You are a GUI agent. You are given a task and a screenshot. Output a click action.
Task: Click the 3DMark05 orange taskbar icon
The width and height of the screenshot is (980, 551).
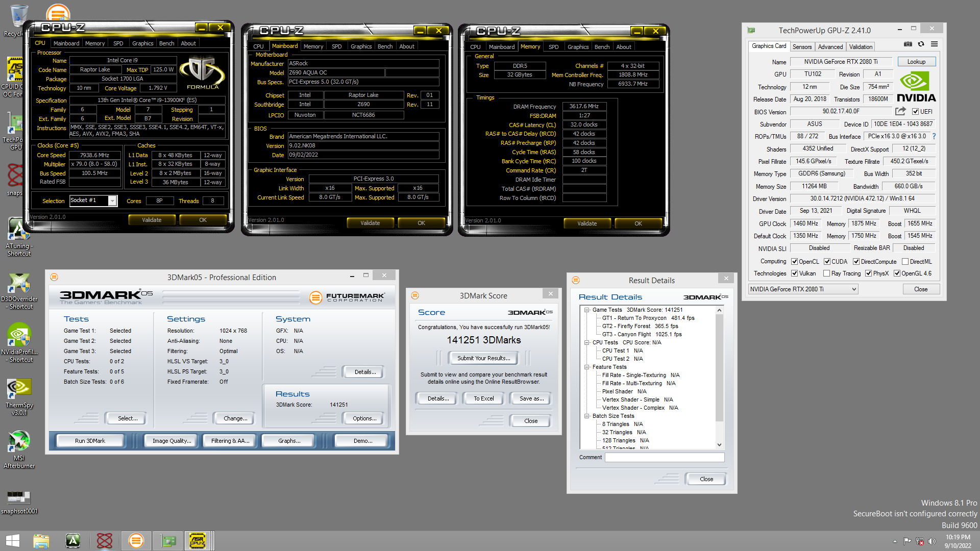[136, 541]
